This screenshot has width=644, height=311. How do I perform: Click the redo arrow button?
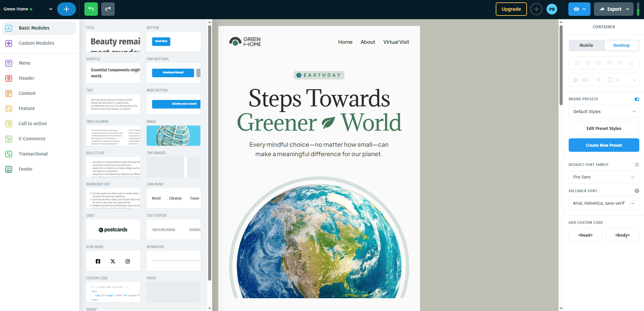coord(108,9)
